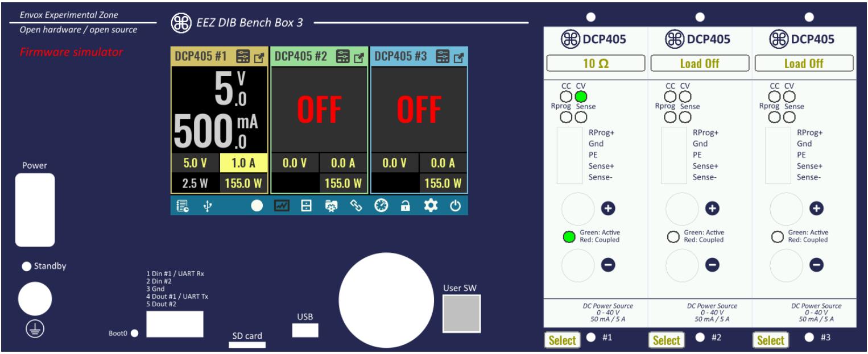Click the Din/Dout I/O connector
Image resolution: width=868 pixels, height=354 pixels.
pos(175,324)
